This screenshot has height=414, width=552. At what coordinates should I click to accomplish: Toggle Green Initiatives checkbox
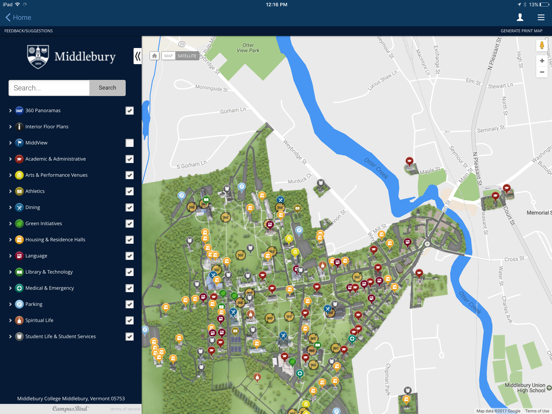tap(130, 224)
